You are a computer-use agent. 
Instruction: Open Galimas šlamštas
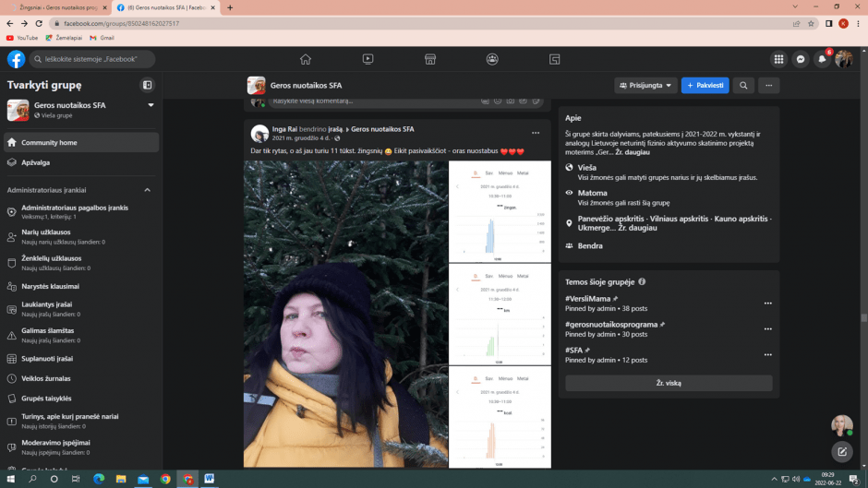tap(81, 335)
